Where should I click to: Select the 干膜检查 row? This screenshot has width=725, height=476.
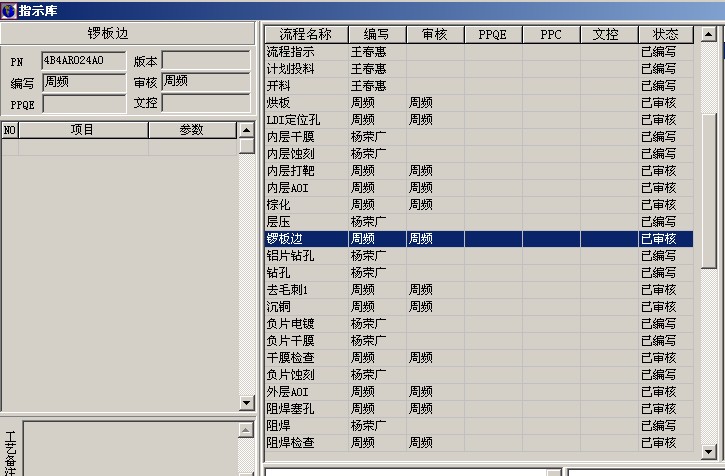coord(479,358)
